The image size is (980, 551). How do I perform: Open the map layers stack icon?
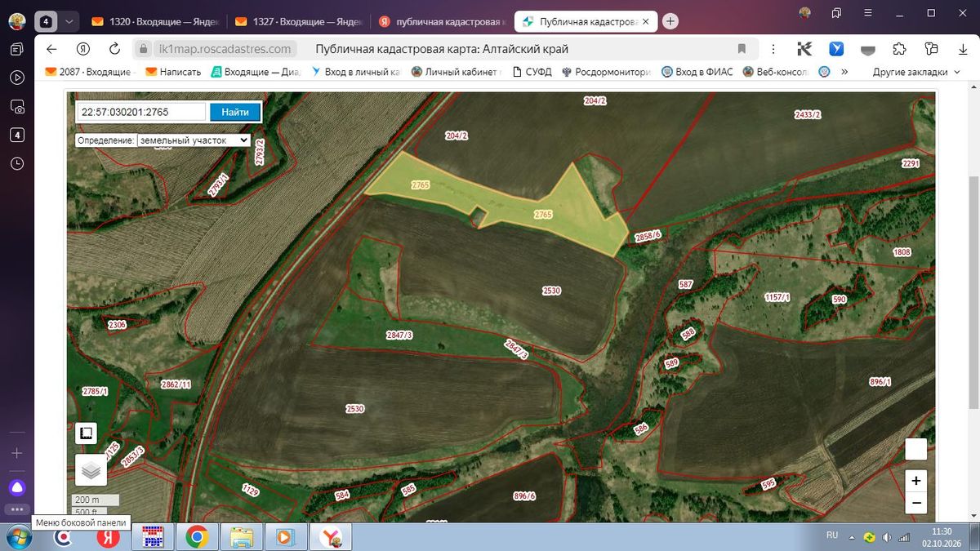click(91, 470)
